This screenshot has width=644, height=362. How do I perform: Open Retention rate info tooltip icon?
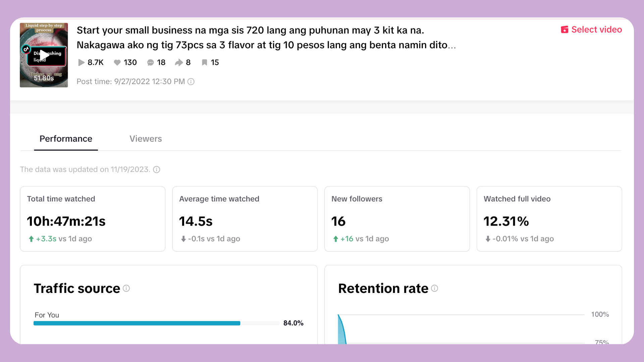click(435, 288)
